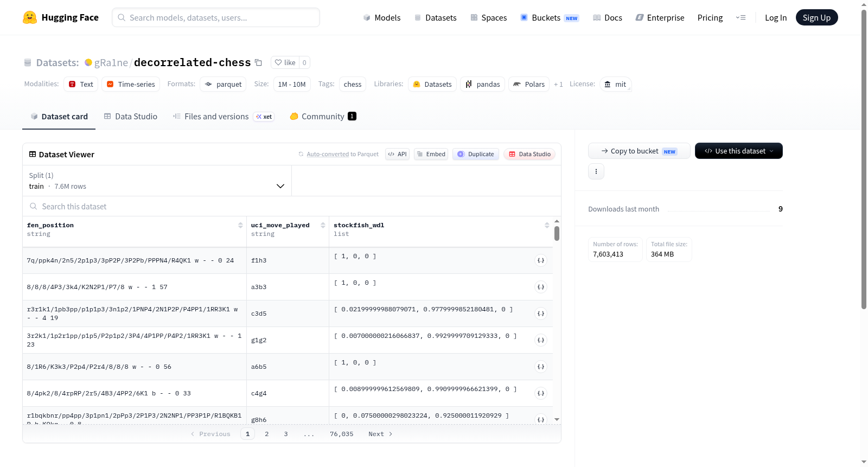The height and width of the screenshot is (467, 868).
Task: Expand JSON for f1h3 row
Action: [x=541, y=260]
